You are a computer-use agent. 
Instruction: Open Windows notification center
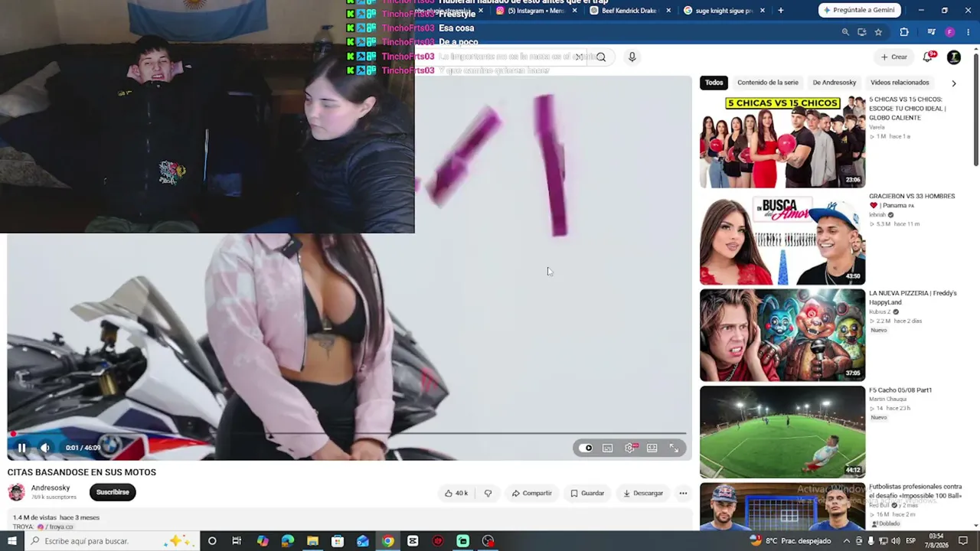[x=963, y=541]
